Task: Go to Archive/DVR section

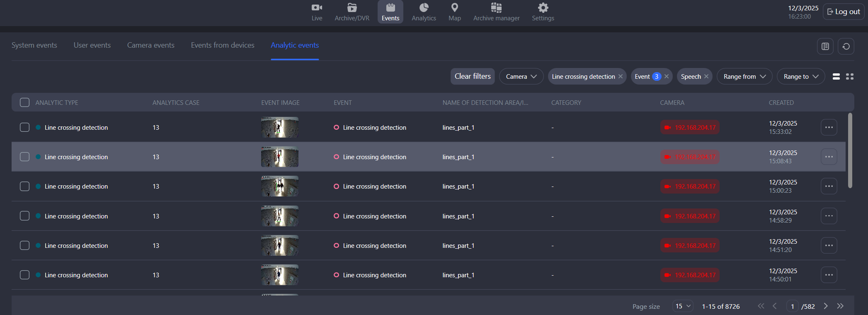Action: coord(352,12)
